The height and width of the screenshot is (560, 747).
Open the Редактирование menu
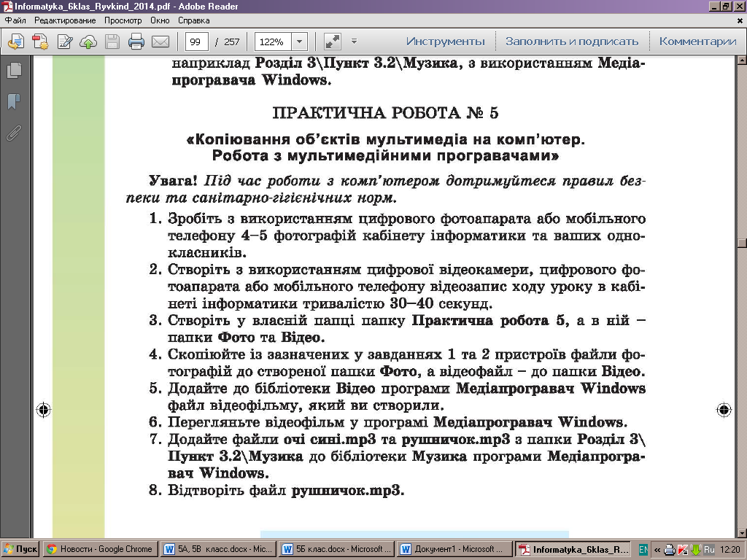pos(65,20)
